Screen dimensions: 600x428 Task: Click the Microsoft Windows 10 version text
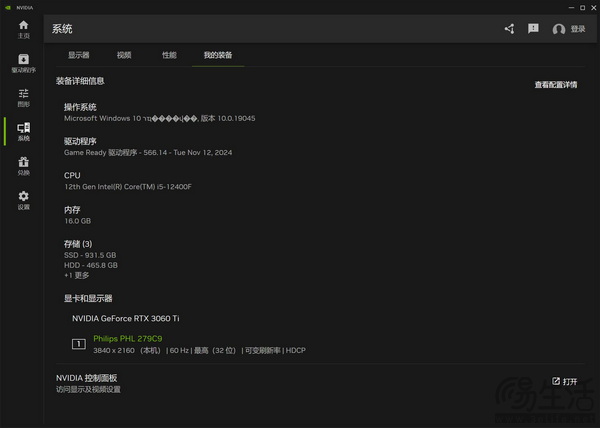coord(160,119)
